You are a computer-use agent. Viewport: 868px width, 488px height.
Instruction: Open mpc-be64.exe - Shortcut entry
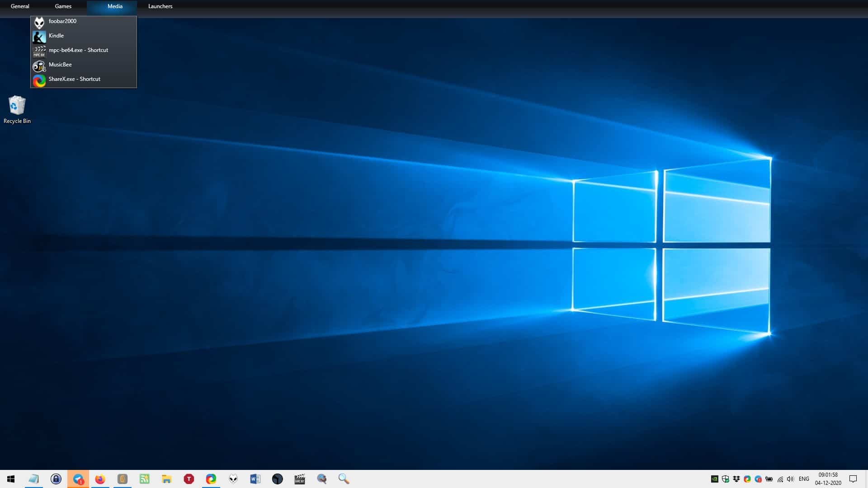coord(84,50)
